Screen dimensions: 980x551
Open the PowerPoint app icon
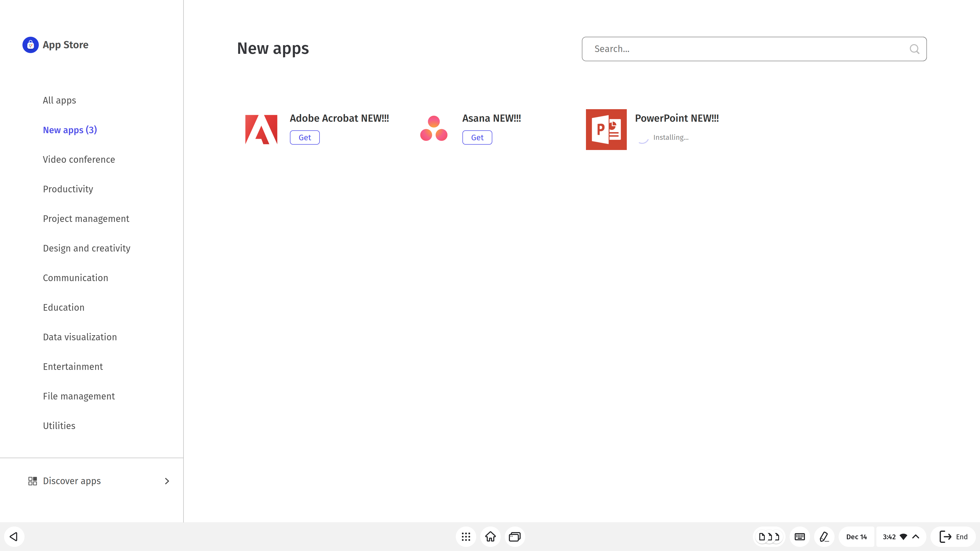606,129
